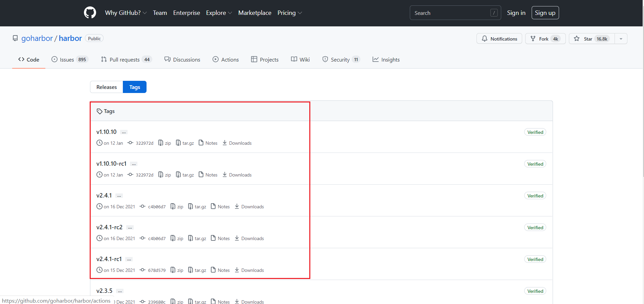Download the zip archive for v2.4.1-rc1
The width and height of the screenshot is (644, 304).
point(177,270)
